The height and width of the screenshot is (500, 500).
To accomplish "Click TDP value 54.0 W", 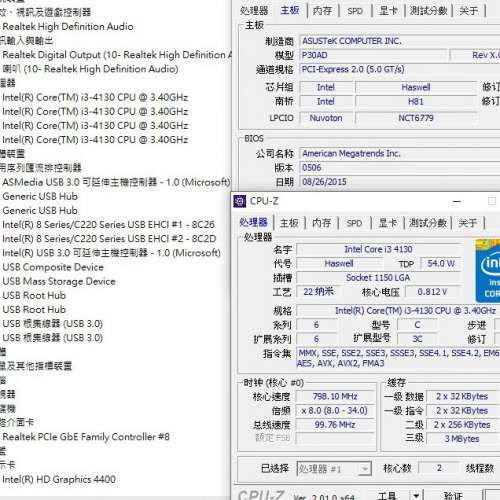I will tap(441, 264).
